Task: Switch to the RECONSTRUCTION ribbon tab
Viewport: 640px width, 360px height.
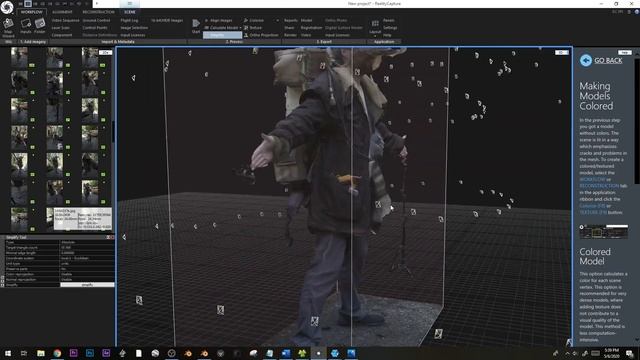Action: 98,12
